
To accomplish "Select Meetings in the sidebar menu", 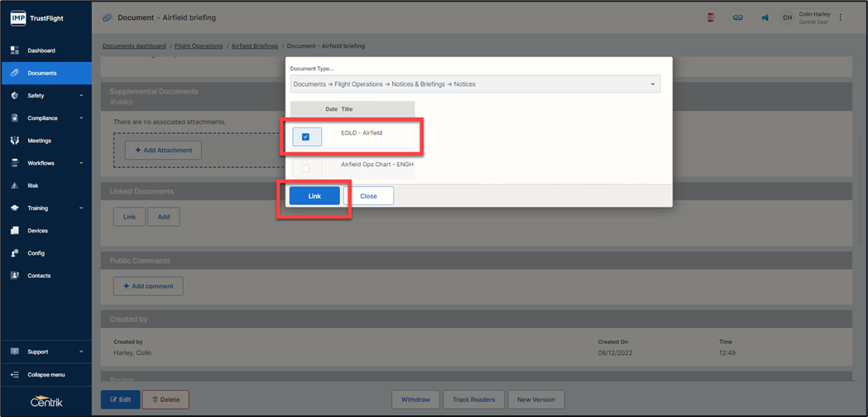I will [x=39, y=141].
